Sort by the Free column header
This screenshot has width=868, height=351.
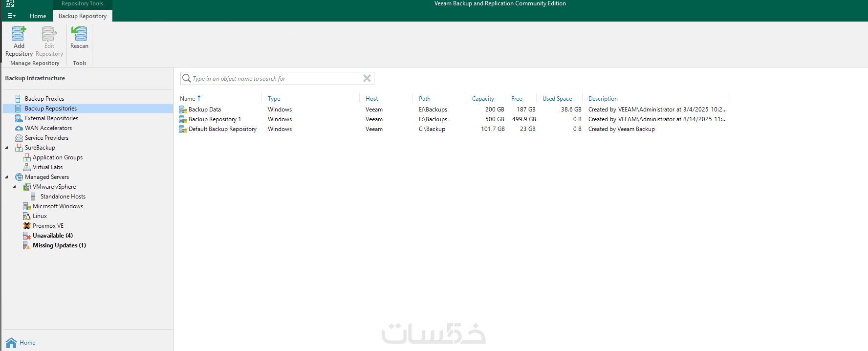point(517,99)
